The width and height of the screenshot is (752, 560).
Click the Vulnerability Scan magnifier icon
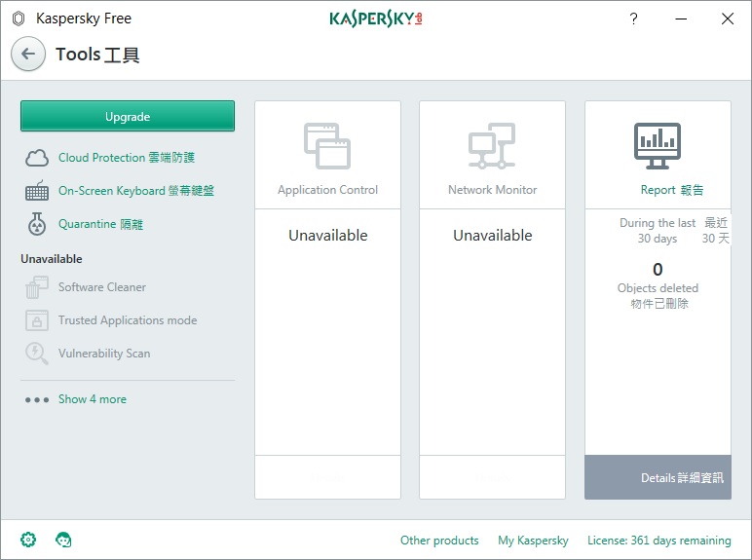point(37,354)
